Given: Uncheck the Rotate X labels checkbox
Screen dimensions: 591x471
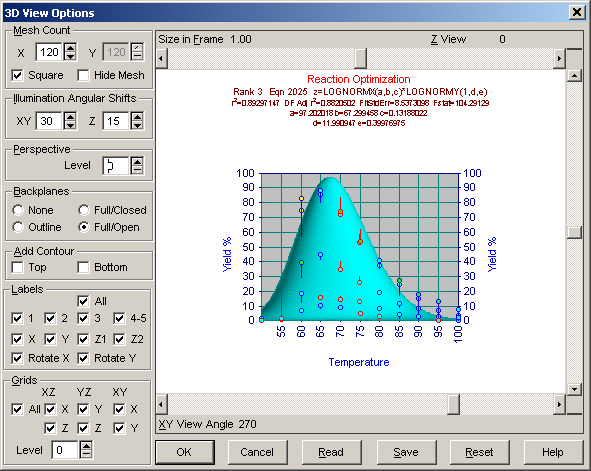Looking at the screenshot, I should [x=17, y=358].
